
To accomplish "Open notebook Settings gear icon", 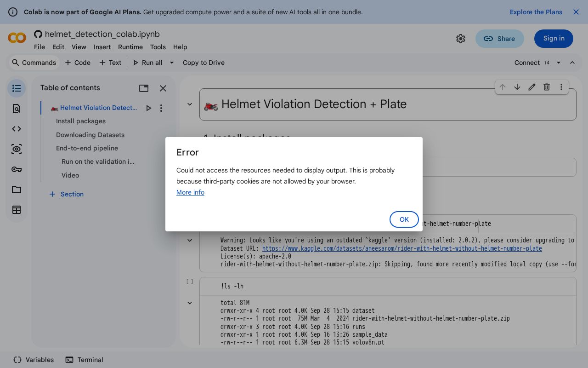I will tap(461, 39).
